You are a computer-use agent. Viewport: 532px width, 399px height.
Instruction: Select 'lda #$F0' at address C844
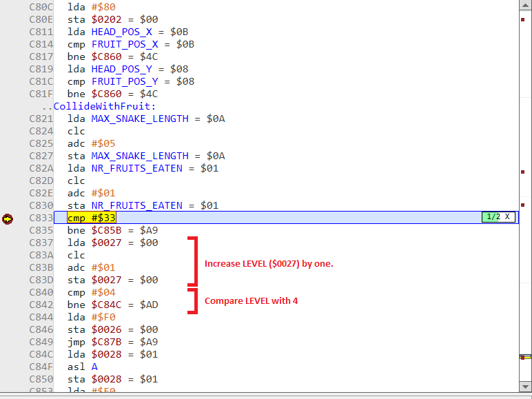(x=91, y=317)
